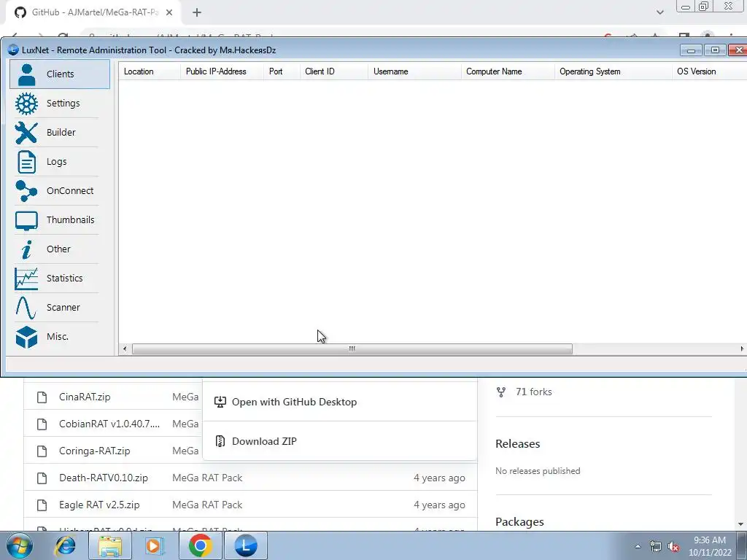Screen dimensions: 747x560
Task: Open the Other info icon
Action: pyautogui.click(x=26, y=249)
